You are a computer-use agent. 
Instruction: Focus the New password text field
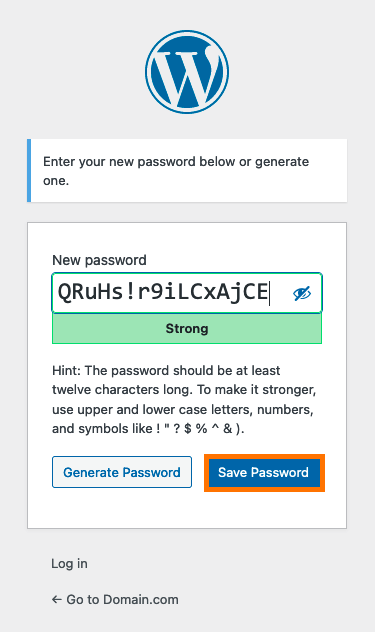coord(187,293)
